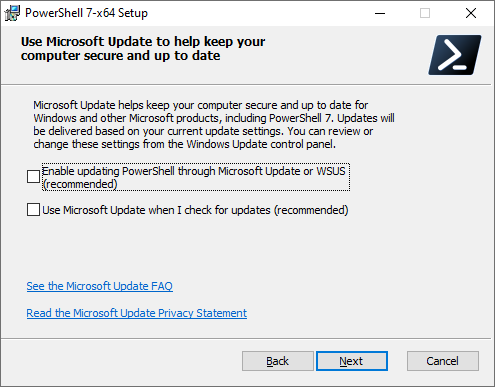495x387 pixels.
Task: Go to the previous step with Back
Action: (x=278, y=361)
